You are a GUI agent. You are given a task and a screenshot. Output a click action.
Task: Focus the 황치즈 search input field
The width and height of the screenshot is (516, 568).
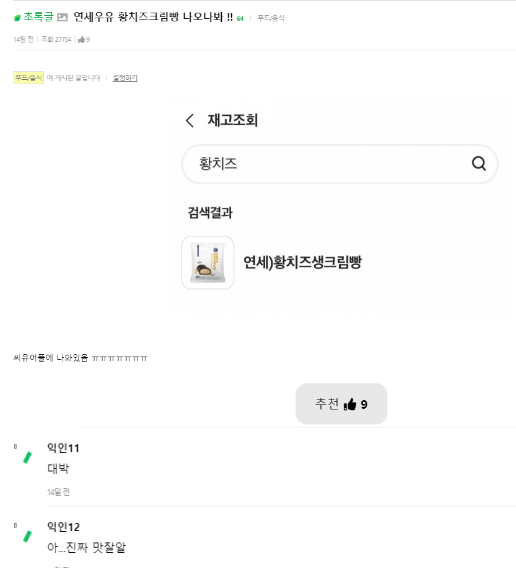pos(340,164)
